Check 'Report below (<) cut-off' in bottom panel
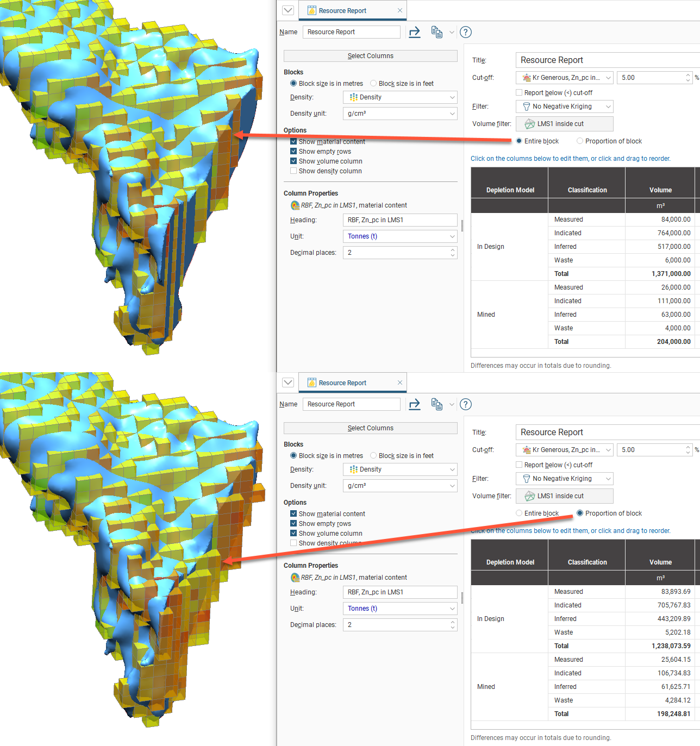The image size is (700, 746). 519,465
